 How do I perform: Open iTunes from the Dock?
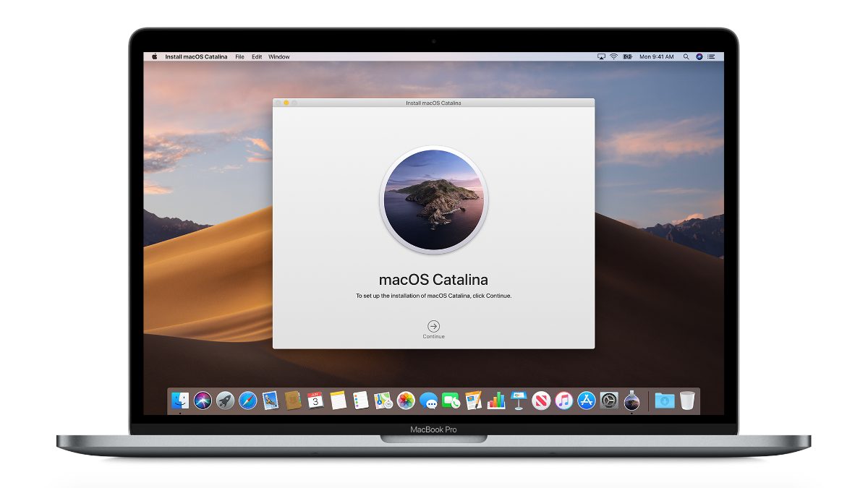pyautogui.click(x=563, y=401)
